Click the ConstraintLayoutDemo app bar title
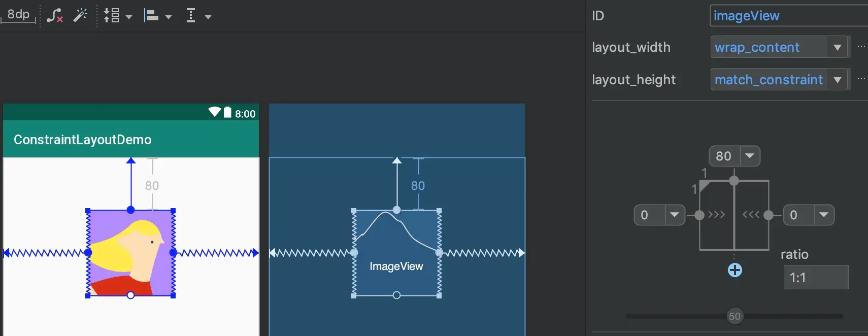This screenshot has width=868, height=336. [x=83, y=140]
